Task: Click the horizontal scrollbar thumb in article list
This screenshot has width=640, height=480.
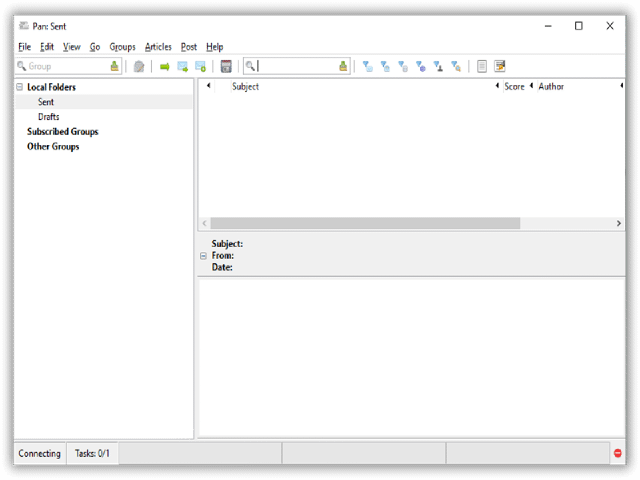Action: pyautogui.click(x=365, y=223)
